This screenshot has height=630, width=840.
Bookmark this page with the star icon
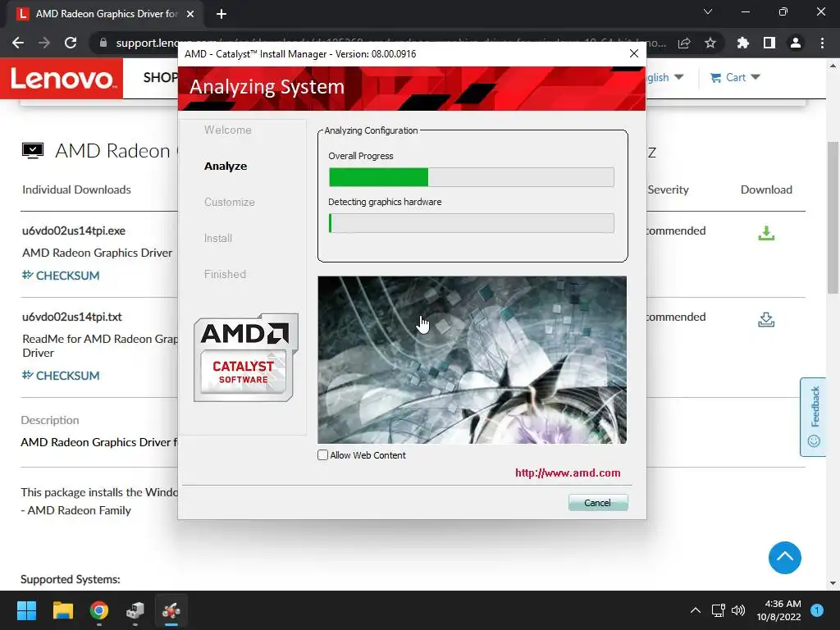[710, 43]
